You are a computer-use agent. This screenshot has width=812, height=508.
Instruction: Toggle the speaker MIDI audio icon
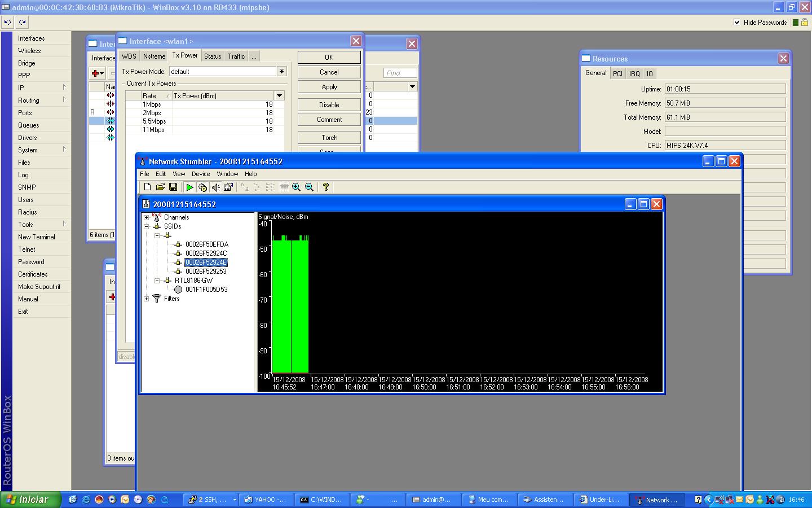point(215,187)
